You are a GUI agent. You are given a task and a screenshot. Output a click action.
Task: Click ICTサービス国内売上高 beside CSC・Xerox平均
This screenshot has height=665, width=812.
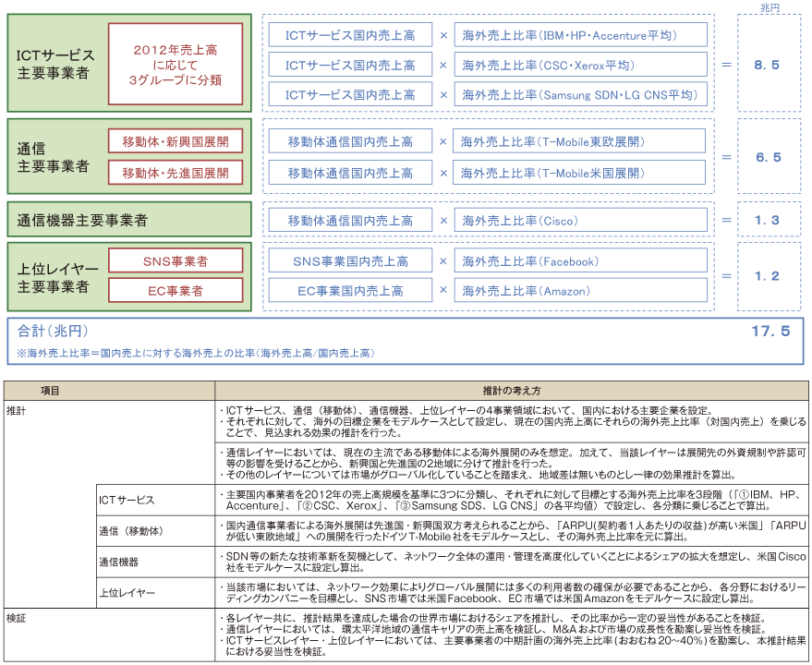350,66
